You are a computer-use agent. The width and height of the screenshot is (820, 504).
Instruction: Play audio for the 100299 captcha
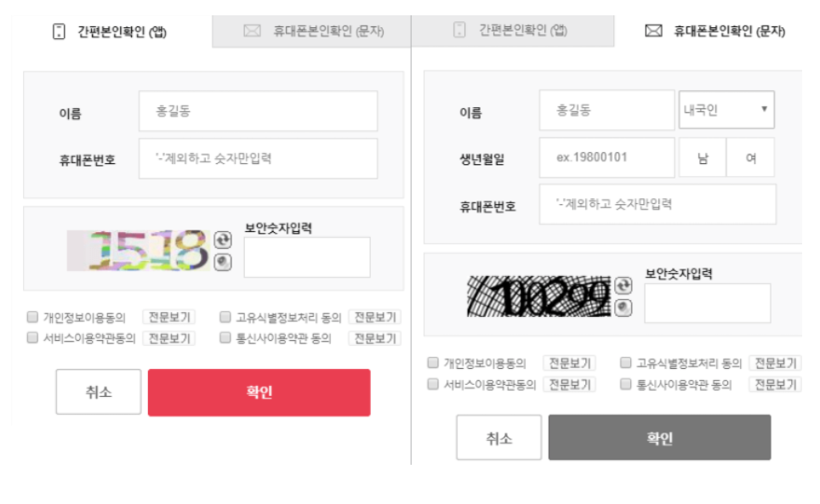[x=624, y=309]
